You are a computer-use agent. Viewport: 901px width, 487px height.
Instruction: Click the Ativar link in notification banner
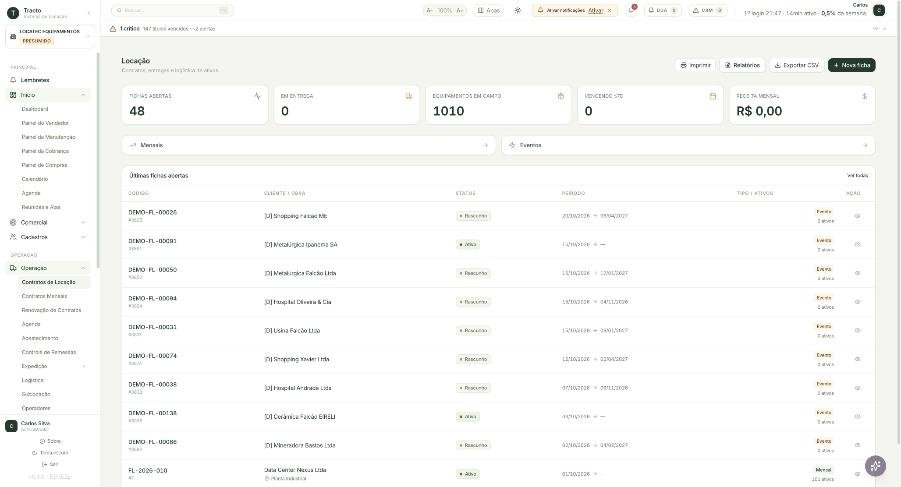(x=595, y=10)
